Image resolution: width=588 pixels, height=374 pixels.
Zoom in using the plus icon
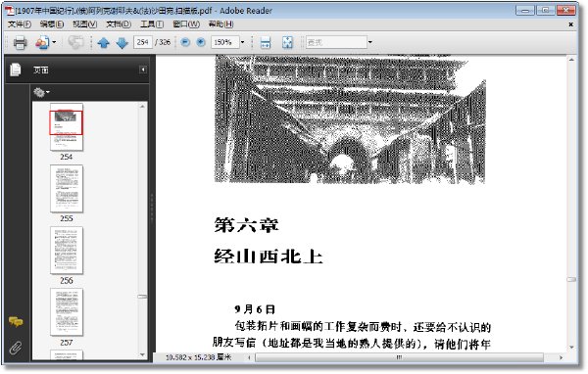(201, 42)
